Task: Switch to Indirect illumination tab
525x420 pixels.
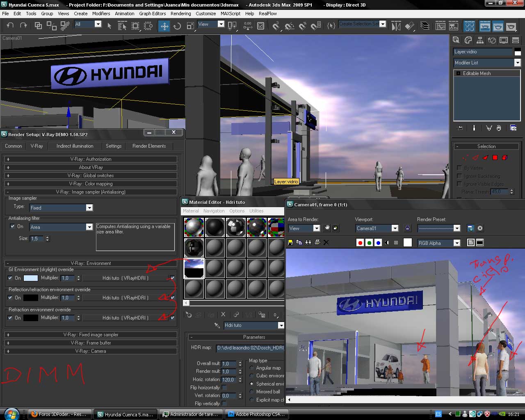Action: tap(75, 146)
